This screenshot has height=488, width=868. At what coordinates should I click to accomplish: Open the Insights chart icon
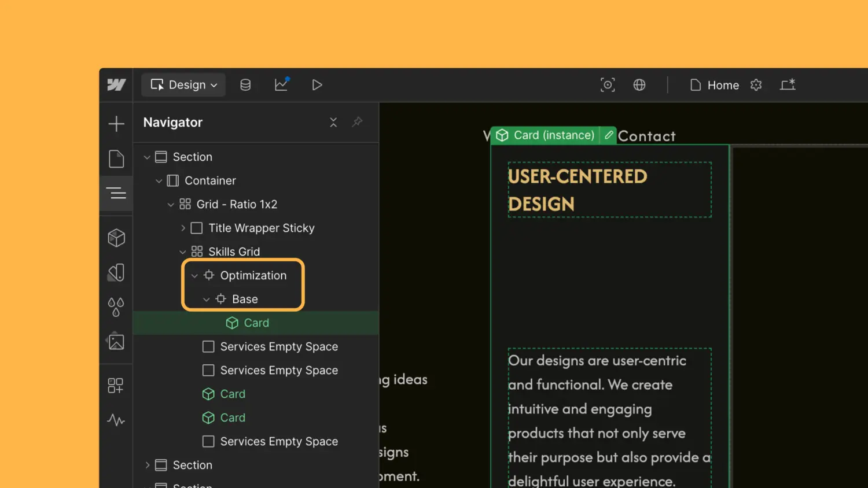[282, 84]
